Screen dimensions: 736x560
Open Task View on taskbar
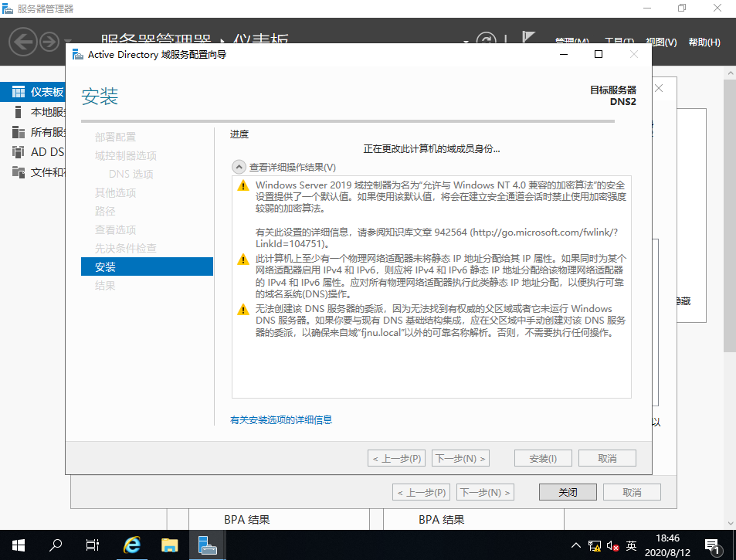point(93,545)
